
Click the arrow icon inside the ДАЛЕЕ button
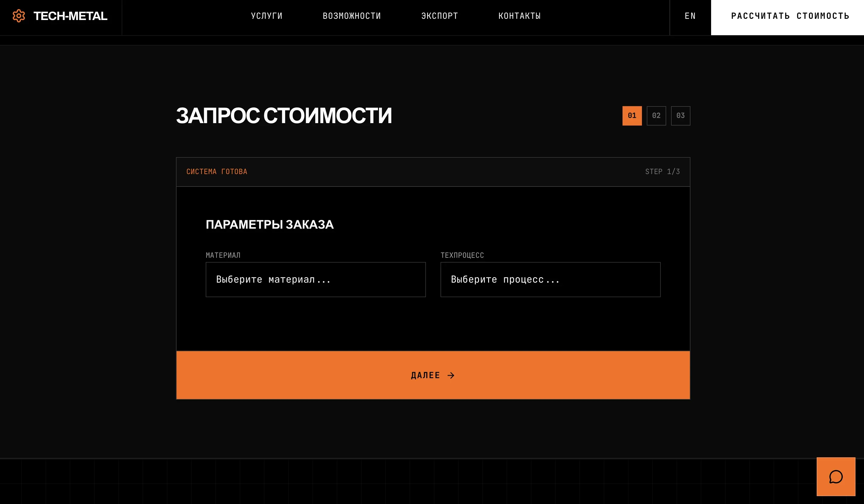click(x=451, y=375)
